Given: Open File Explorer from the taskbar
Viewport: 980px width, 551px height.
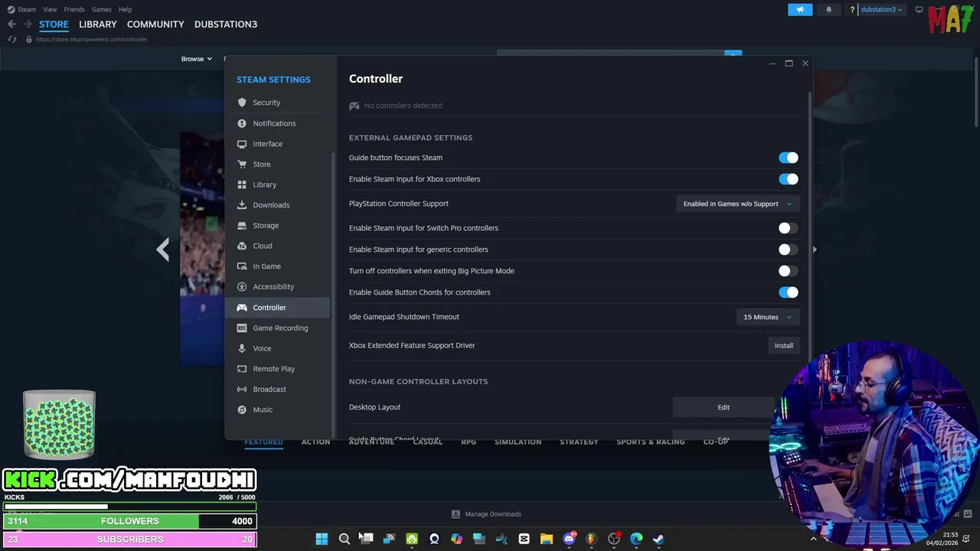Looking at the screenshot, I should [x=546, y=539].
